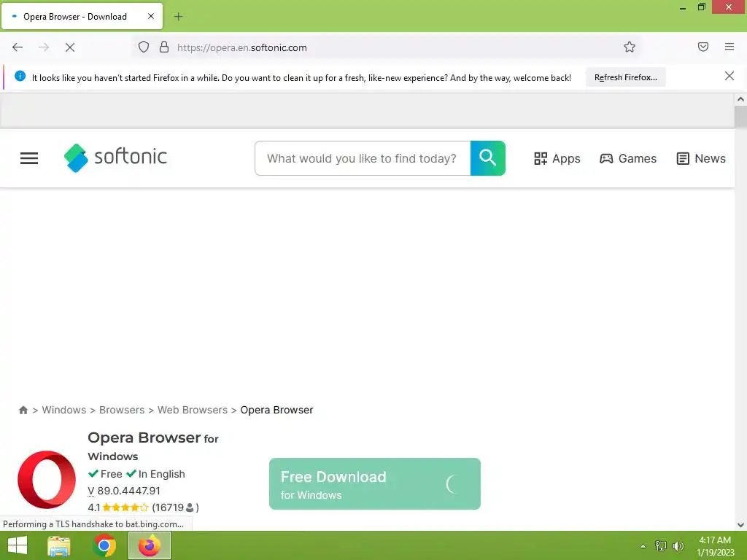Show hidden system tray icons
This screenshot has height=560, width=747.
pyautogui.click(x=643, y=546)
